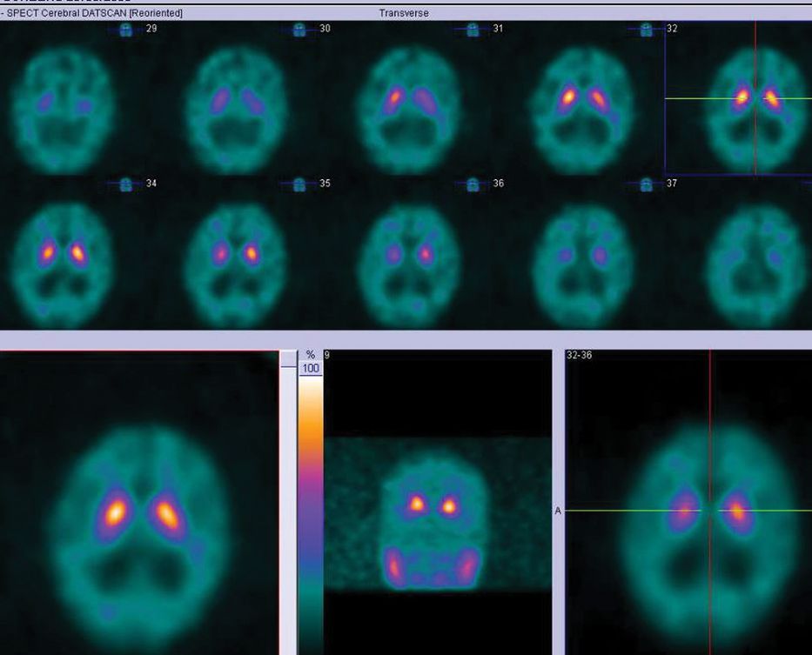Click the head orientation icon beside slice 29
The height and width of the screenshot is (655, 812).
126,30
